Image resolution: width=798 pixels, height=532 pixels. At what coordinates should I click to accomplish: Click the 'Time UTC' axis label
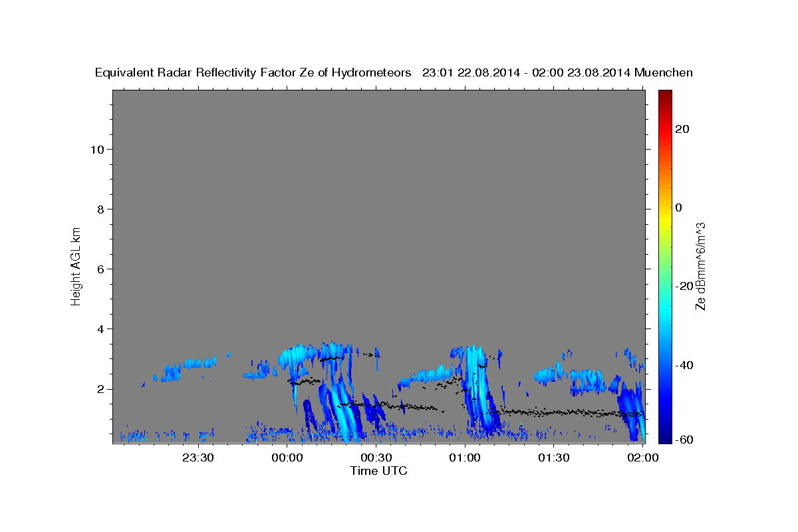pos(378,471)
